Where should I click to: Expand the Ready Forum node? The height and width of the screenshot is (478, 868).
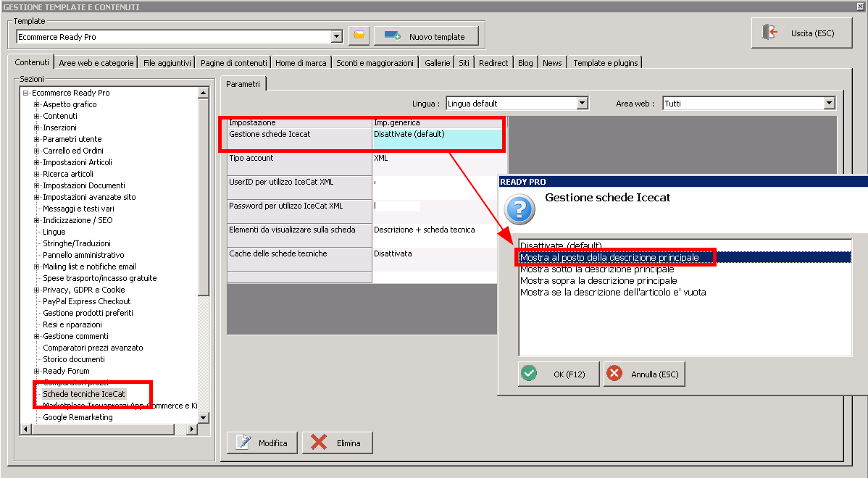pyautogui.click(x=36, y=372)
